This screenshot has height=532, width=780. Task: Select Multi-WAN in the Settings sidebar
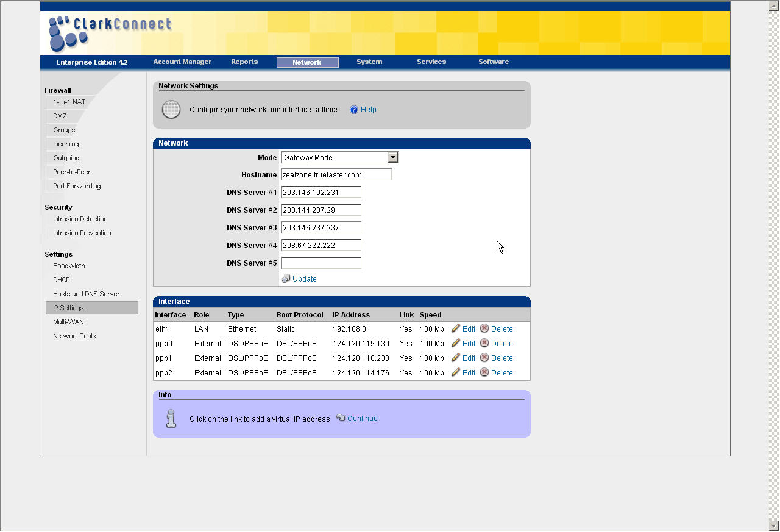pyautogui.click(x=68, y=322)
